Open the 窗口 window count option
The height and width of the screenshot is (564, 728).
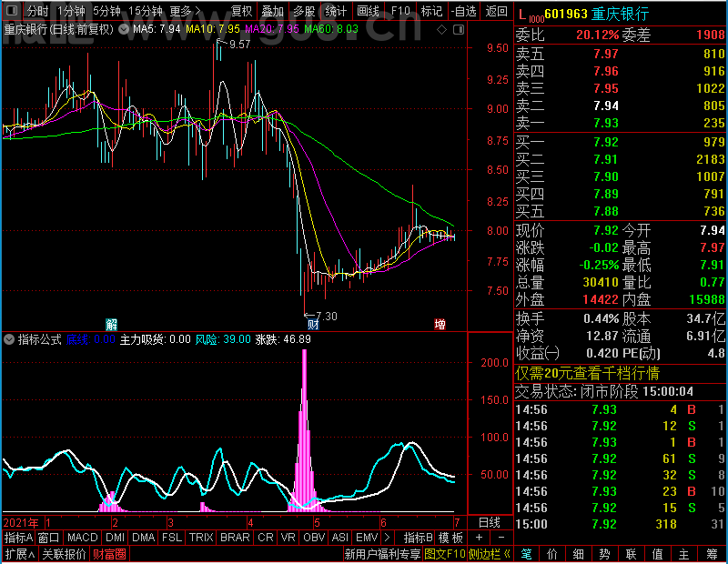[49, 538]
